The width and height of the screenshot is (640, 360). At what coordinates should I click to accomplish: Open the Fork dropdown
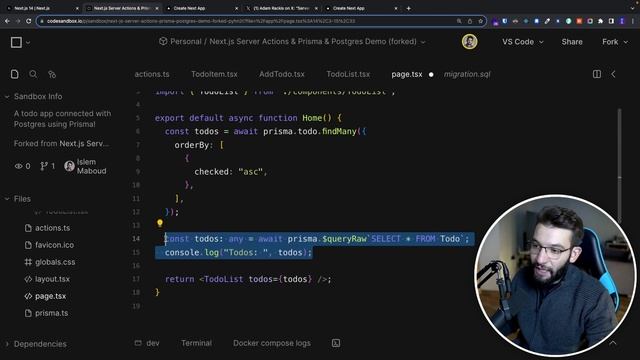pos(615,42)
